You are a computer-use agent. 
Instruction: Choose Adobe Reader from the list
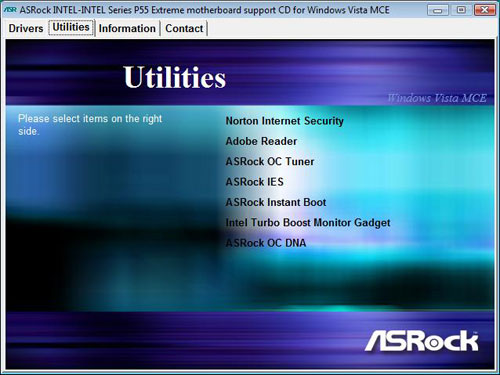click(x=261, y=141)
